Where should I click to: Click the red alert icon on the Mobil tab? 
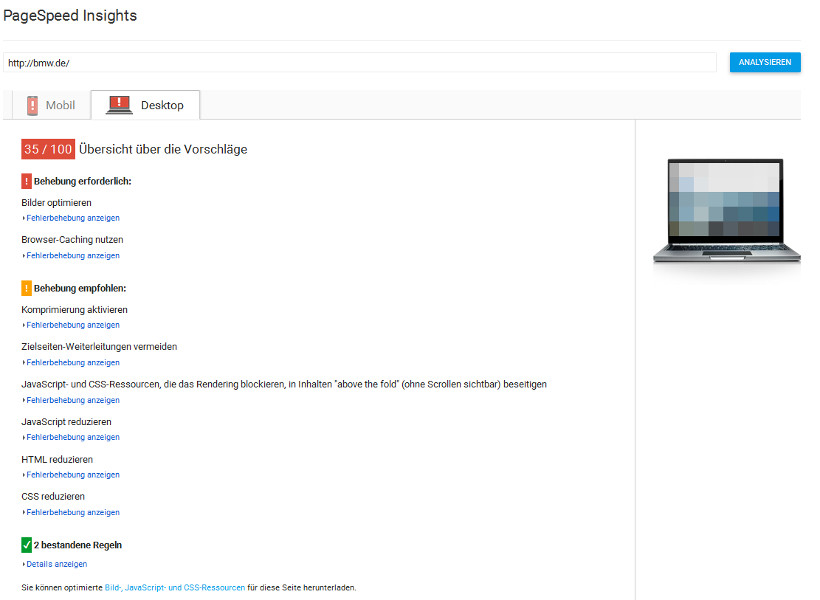coord(32,104)
